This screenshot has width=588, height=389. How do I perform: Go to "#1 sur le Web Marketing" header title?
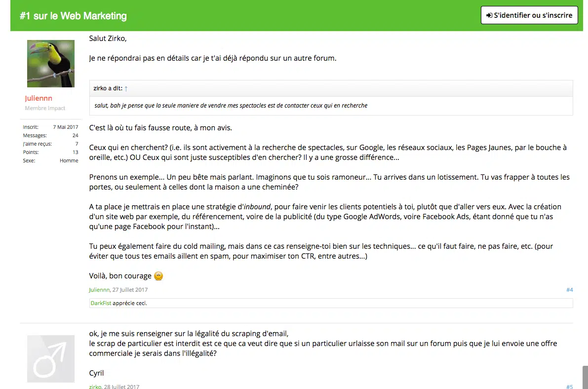[x=73, y=16]
